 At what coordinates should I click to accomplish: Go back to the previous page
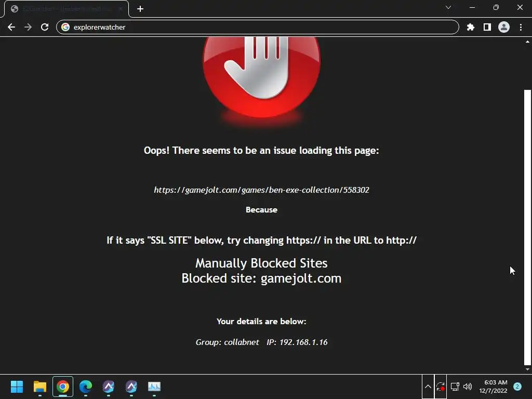click(x=11, y=27)
